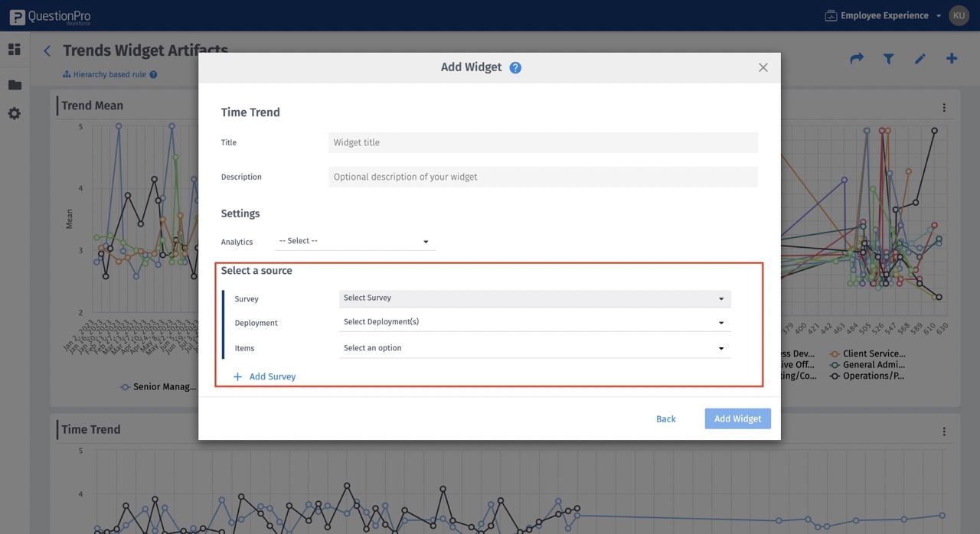Click the QuestionPro Workforce logo
980x534 pixels.
[x=50, y=16]
